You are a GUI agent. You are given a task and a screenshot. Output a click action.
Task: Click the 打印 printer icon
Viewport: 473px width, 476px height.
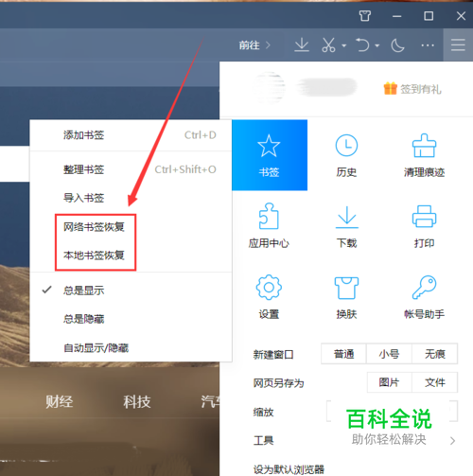click(424, 217)
